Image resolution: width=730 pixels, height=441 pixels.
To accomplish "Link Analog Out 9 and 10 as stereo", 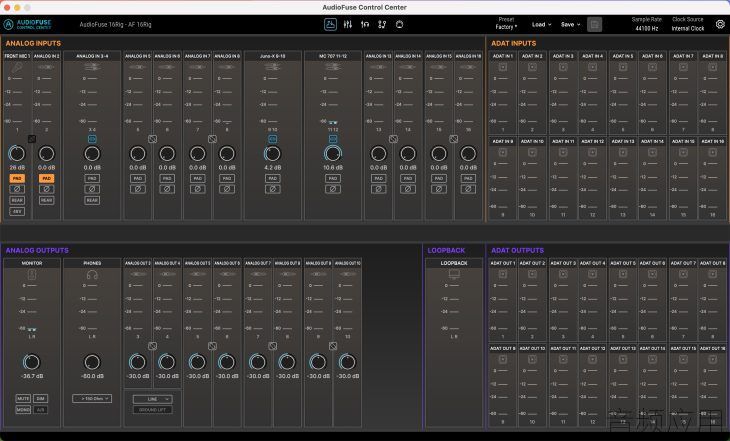I will click(x=333, y=346).
